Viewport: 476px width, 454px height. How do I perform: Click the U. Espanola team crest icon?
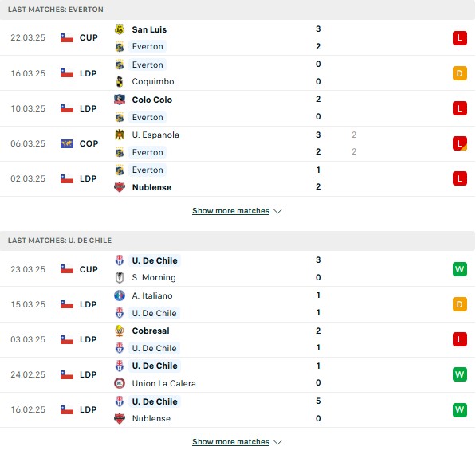120,135
